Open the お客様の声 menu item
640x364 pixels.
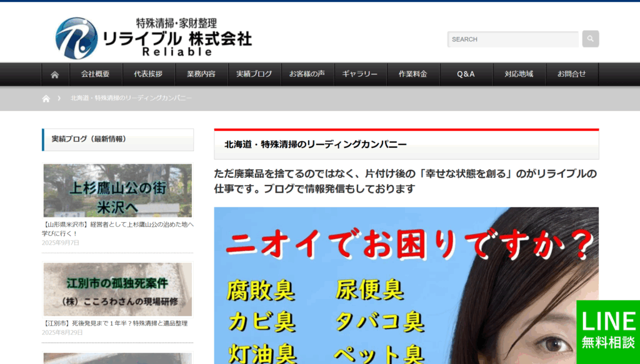[307, 74]
